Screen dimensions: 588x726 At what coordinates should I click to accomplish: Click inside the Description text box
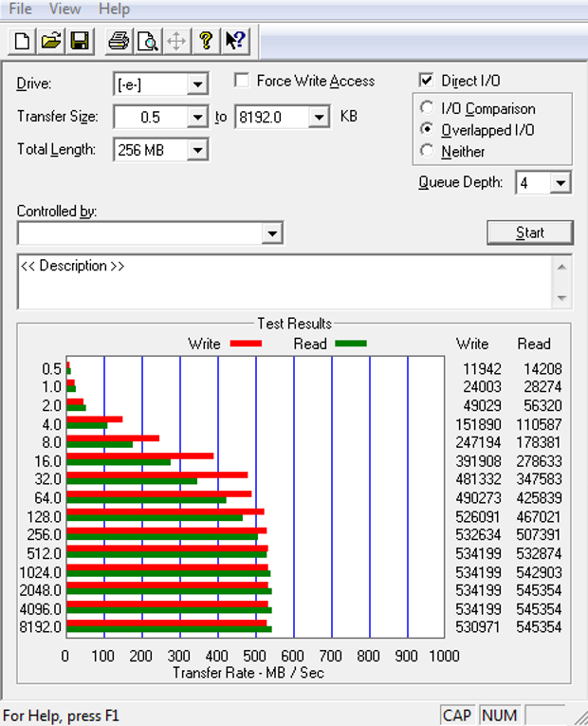tap(285, 281)
